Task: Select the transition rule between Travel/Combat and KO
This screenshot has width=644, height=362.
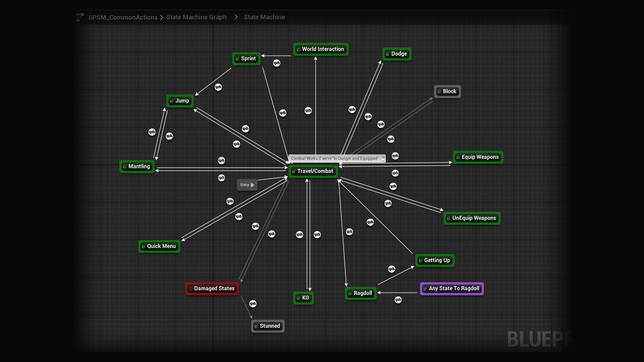Action: (x=299, y=234)
